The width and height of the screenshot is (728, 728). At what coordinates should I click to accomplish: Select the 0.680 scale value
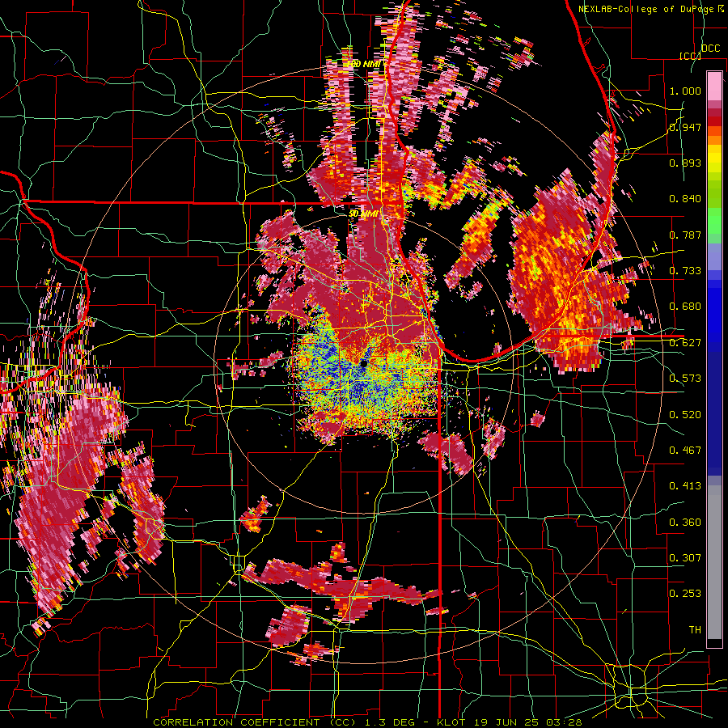[685, 307]
